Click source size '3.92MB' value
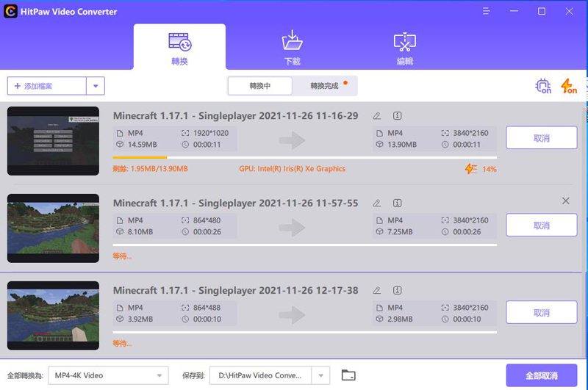 click(140, 319)
